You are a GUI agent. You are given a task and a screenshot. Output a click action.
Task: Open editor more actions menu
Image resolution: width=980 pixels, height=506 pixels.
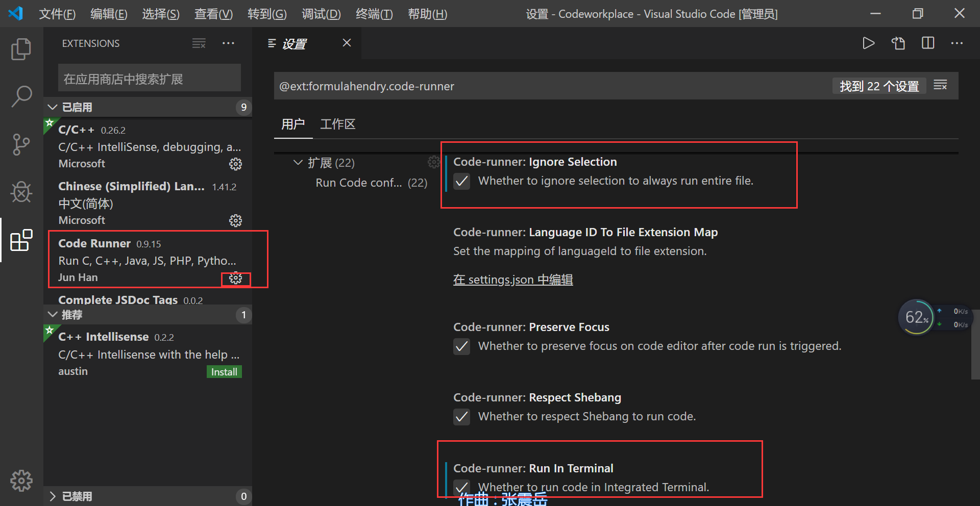[x=957, y=43]
